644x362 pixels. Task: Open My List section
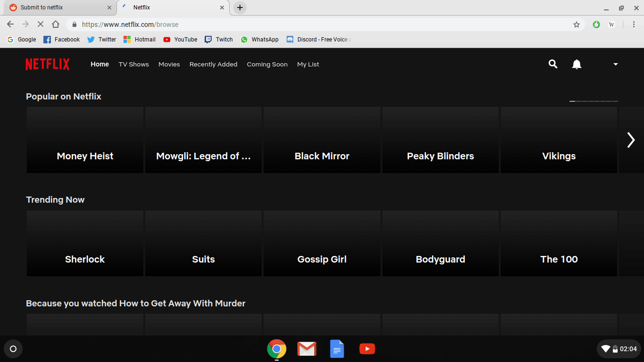point(308,64)
